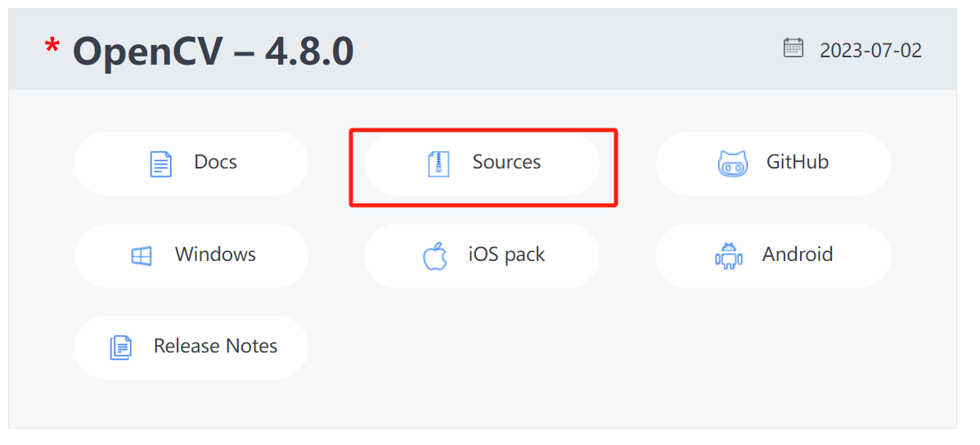Viewport: 980px width, 445px height.
Task: Click the Apple logo icon
Action: point(435,256)
